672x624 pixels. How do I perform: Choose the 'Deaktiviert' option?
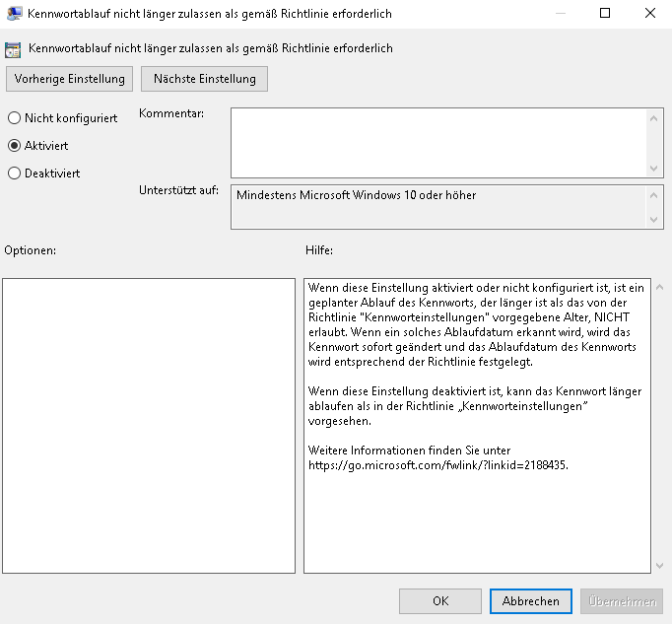click(14, 173)
